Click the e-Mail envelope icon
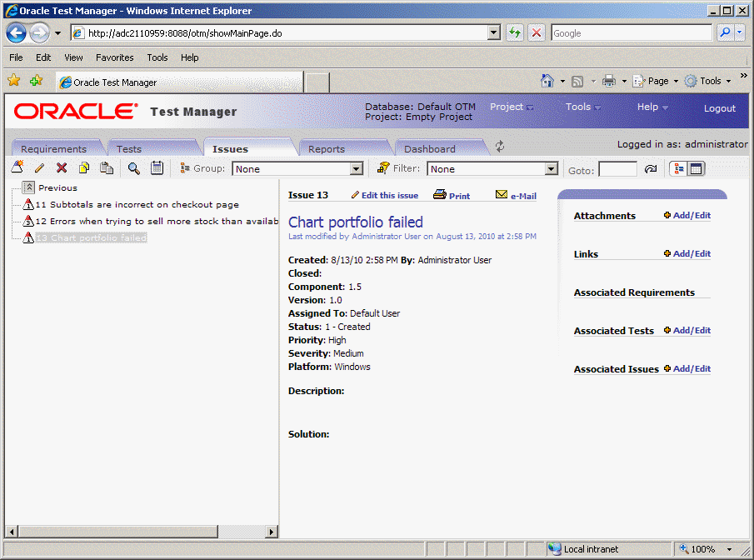 (x=502, y=194)
